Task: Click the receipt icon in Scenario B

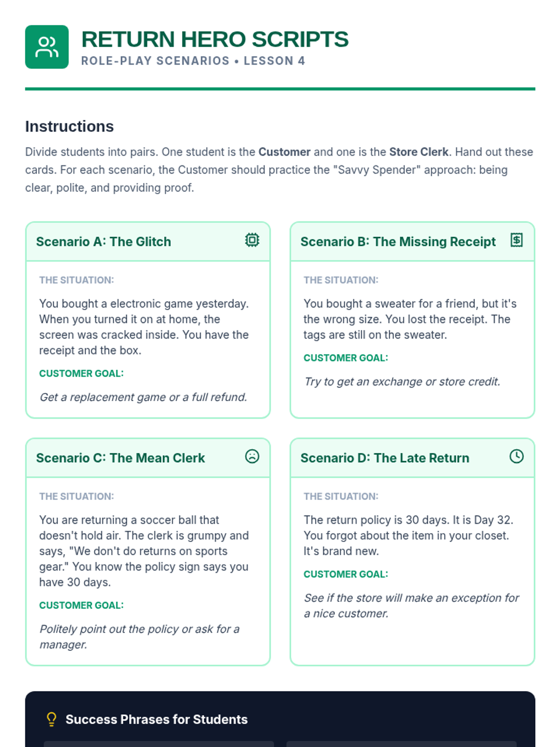Action: [517, 240]
